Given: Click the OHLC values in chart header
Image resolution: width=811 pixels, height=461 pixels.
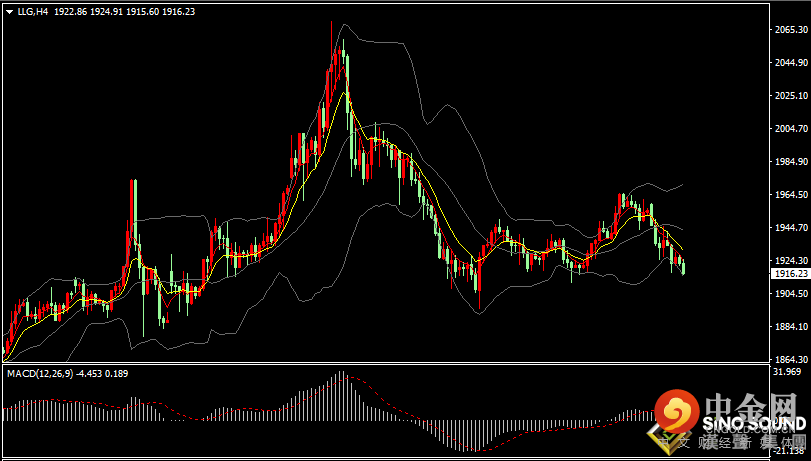Looking at the screenshot, I should point(124,12).
